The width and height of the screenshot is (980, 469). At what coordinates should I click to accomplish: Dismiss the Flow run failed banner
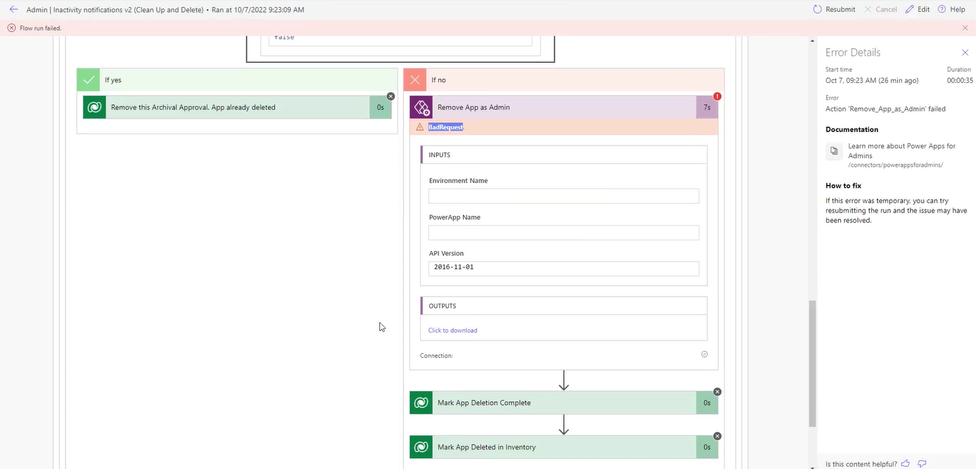pyautogui.click(x=965, y=27)
